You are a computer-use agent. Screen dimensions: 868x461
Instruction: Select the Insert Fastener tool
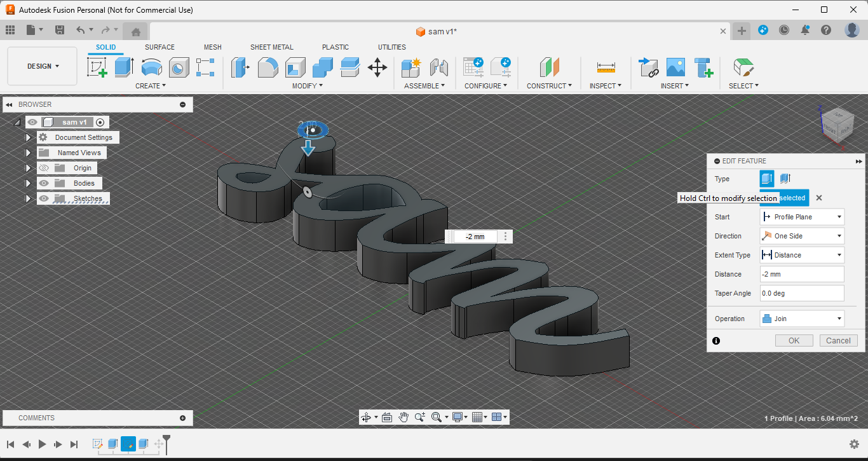point(703,67)
